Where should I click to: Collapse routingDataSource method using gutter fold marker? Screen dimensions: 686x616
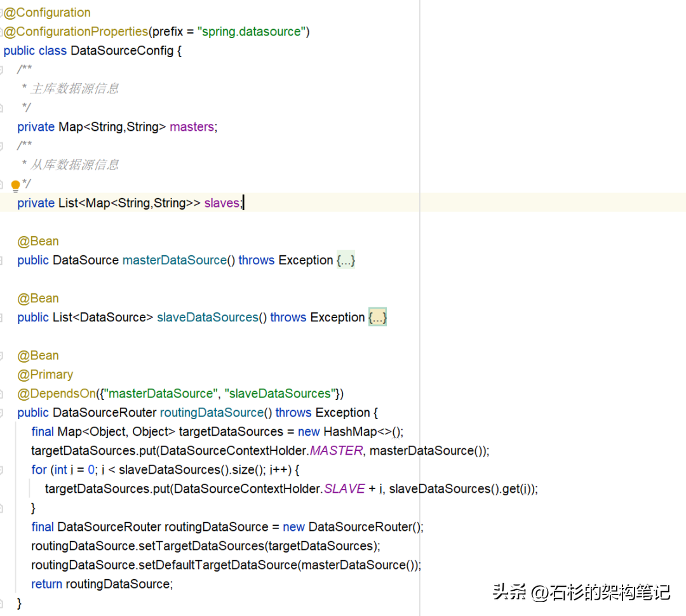(x=2, y=413)
